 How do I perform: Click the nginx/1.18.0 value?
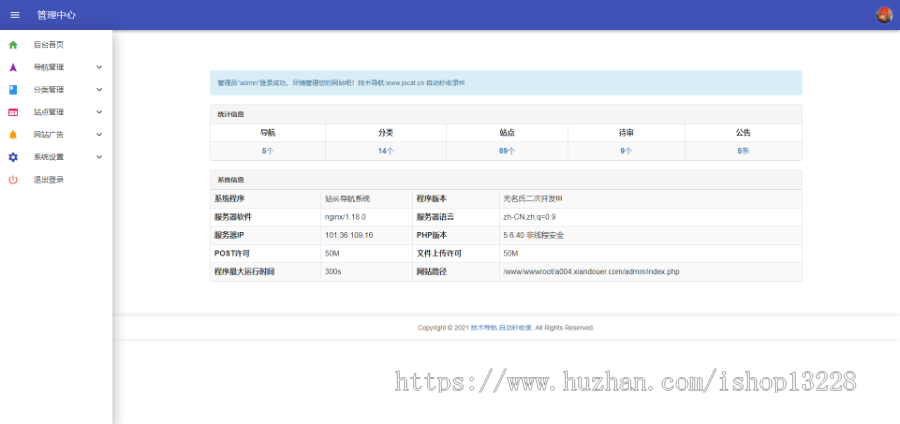(x=345, y=217)
